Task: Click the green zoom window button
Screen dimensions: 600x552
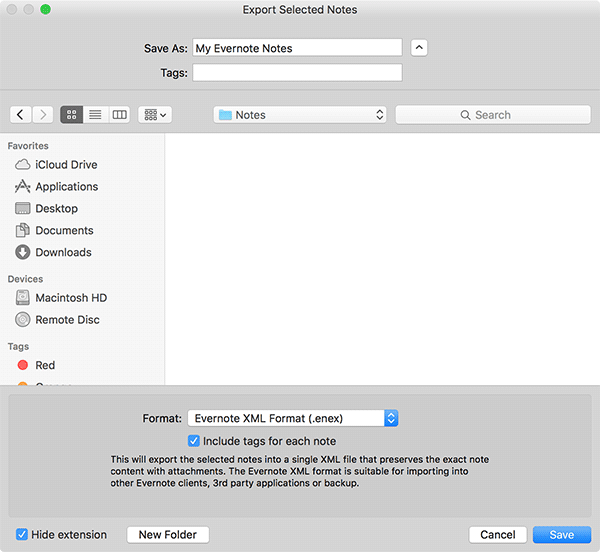Action: click(46, 9)
